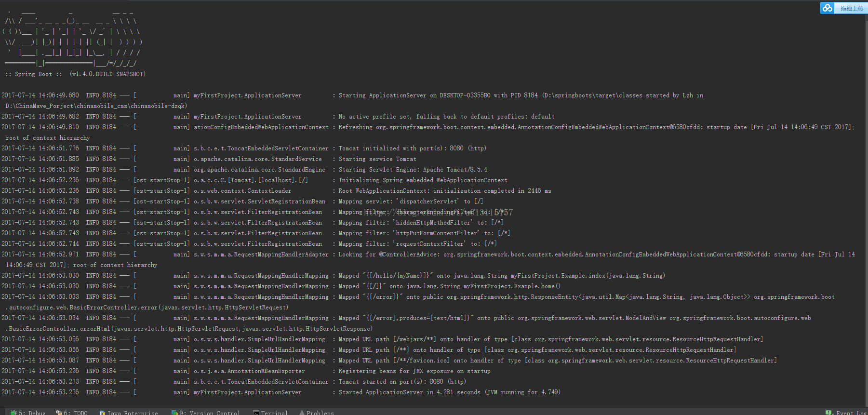Click the Debug bug icon in bottom bar
Image resolution: width=868 pixels, height=415 pixels.
pos(13,413)
